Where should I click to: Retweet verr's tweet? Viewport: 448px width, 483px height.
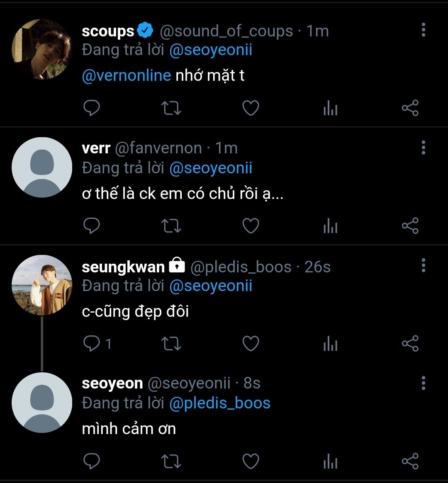coord(171,226)
